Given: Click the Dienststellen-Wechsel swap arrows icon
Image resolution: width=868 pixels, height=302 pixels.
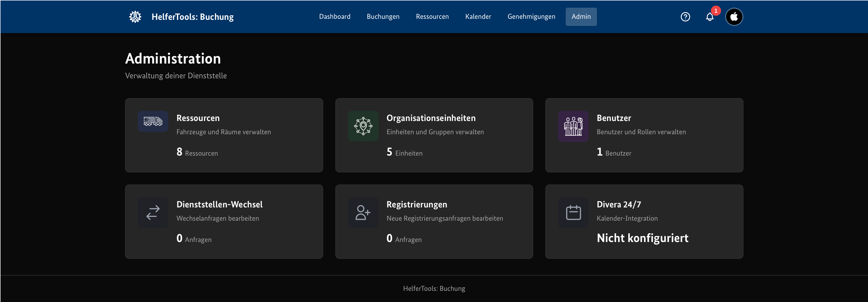Looking at the screenshot, I should [x=153, y=212].
